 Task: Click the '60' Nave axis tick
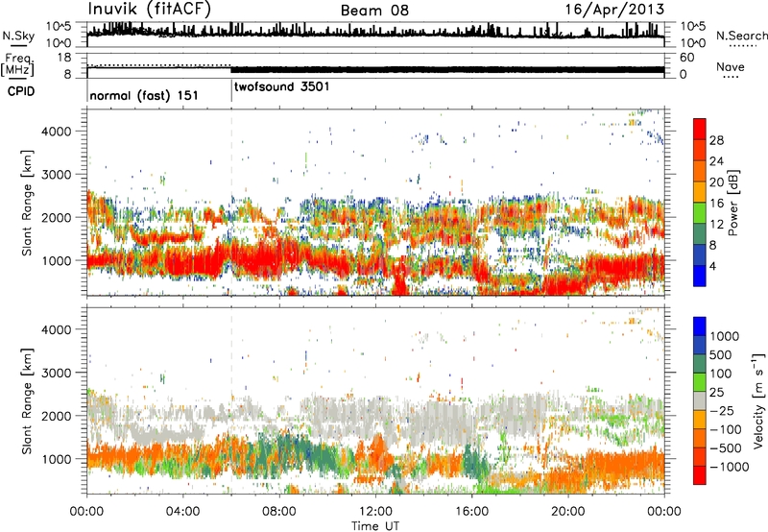[686, 58]
